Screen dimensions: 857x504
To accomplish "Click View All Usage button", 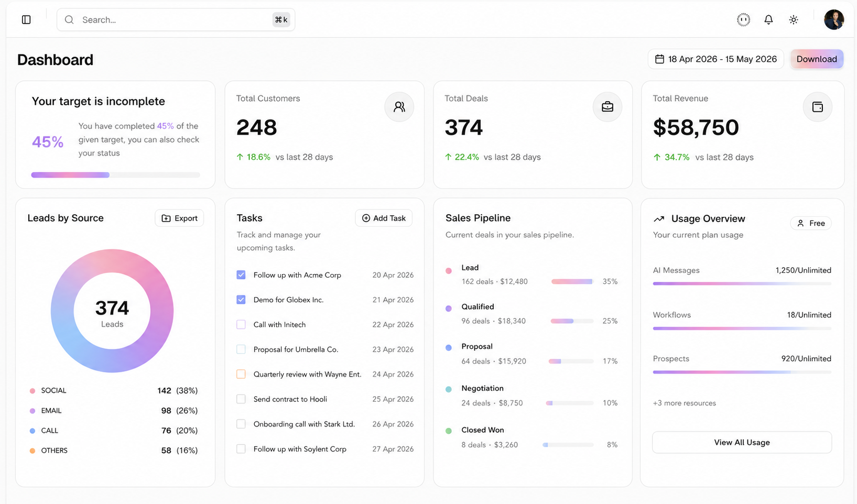I will point(742,442).
